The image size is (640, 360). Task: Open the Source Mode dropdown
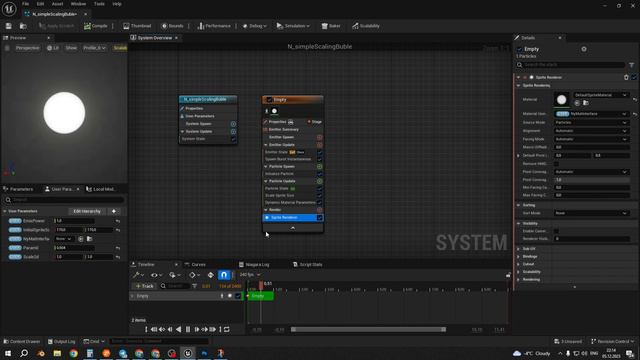point(591,122)
